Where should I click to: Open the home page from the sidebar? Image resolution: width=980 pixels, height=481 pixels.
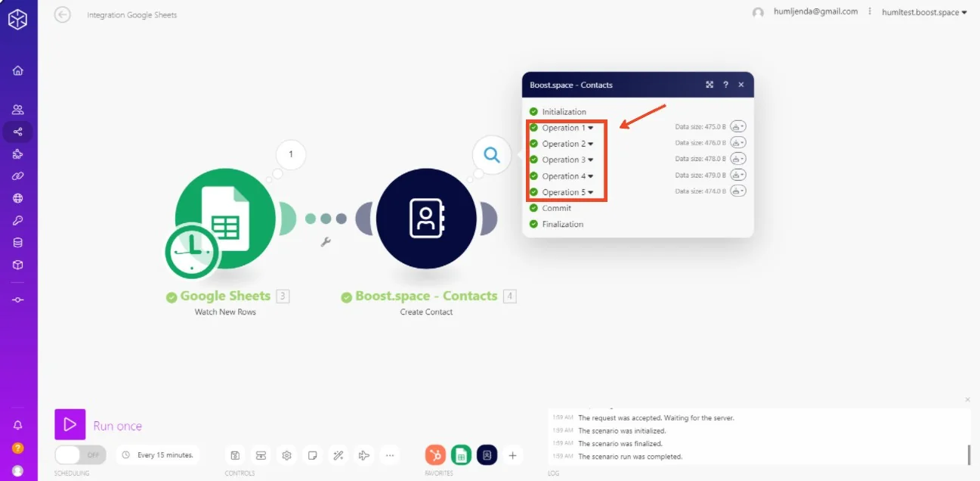18,70
